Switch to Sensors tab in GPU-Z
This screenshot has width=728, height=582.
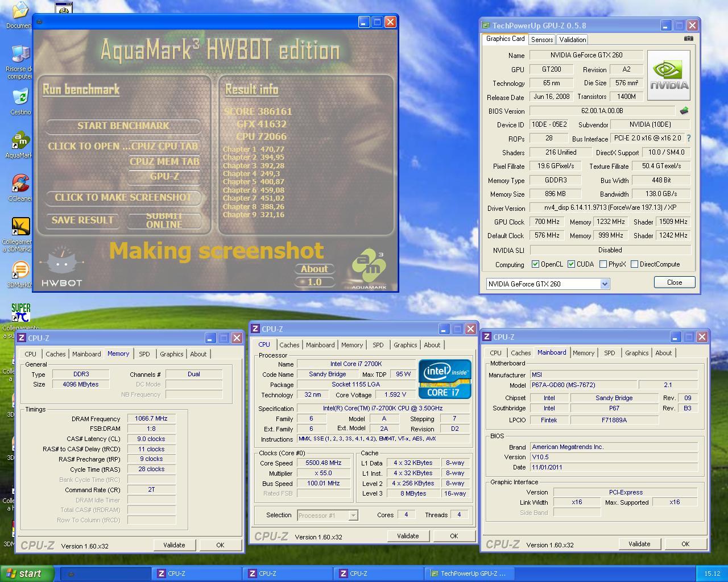542,40
